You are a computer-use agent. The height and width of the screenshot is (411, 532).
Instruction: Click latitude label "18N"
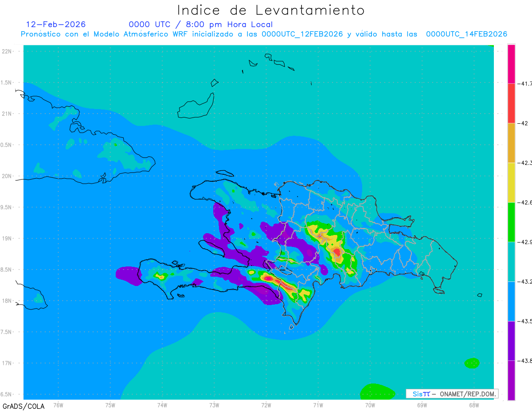pyautogui.click(x=8, y=301)
